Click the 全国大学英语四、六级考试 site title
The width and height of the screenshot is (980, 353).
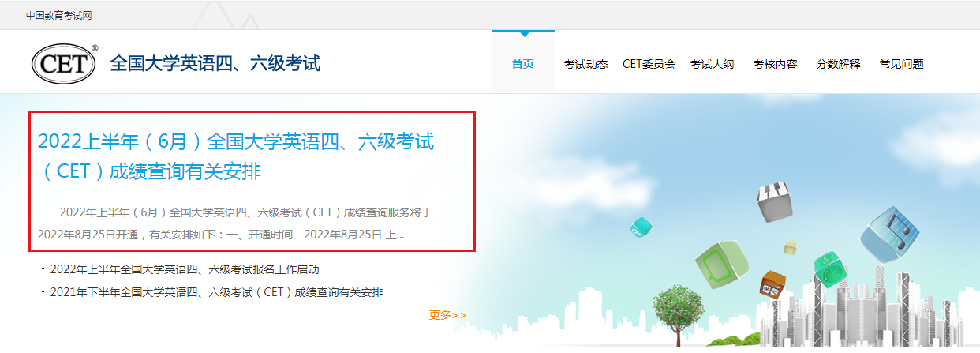tap(215, 63)
